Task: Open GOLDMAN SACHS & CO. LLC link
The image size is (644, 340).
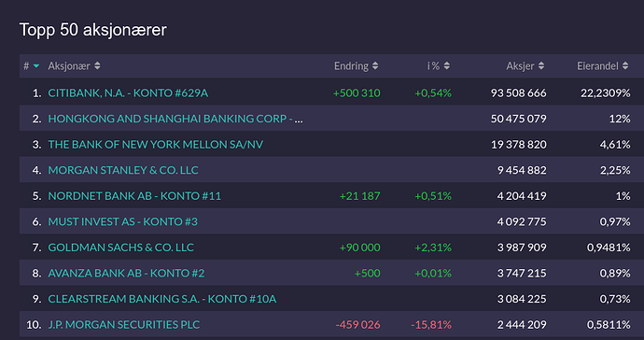Action: 120,248
